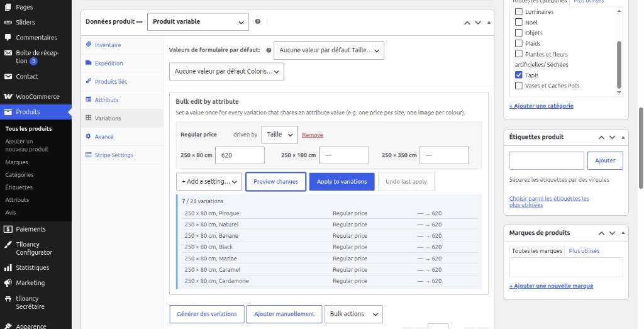Switch to brands Plus utilisés tab

pyautogui.click(x=584, y=250)
